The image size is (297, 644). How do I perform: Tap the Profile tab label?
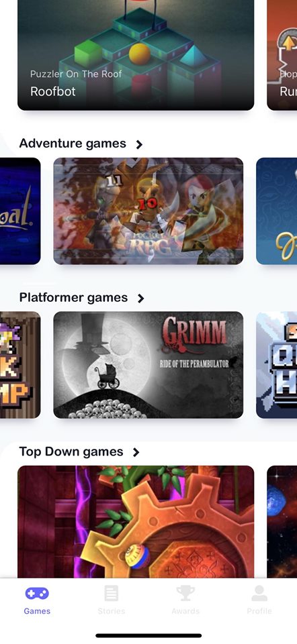tap(259, 611)
